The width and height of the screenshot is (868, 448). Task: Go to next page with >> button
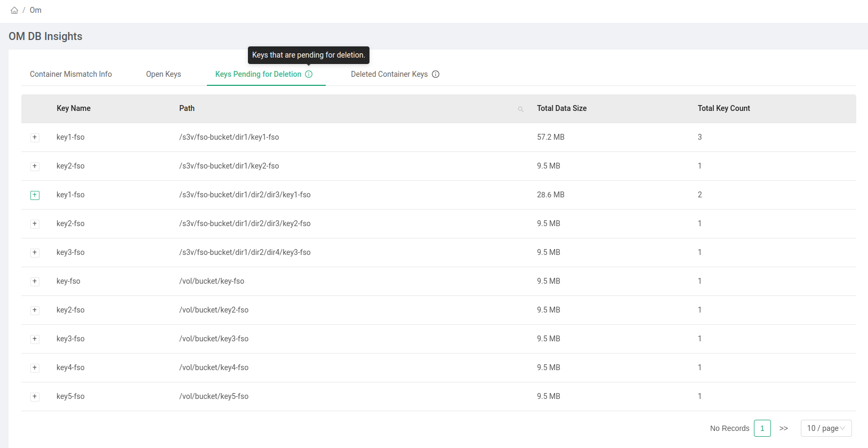point(783,428)
